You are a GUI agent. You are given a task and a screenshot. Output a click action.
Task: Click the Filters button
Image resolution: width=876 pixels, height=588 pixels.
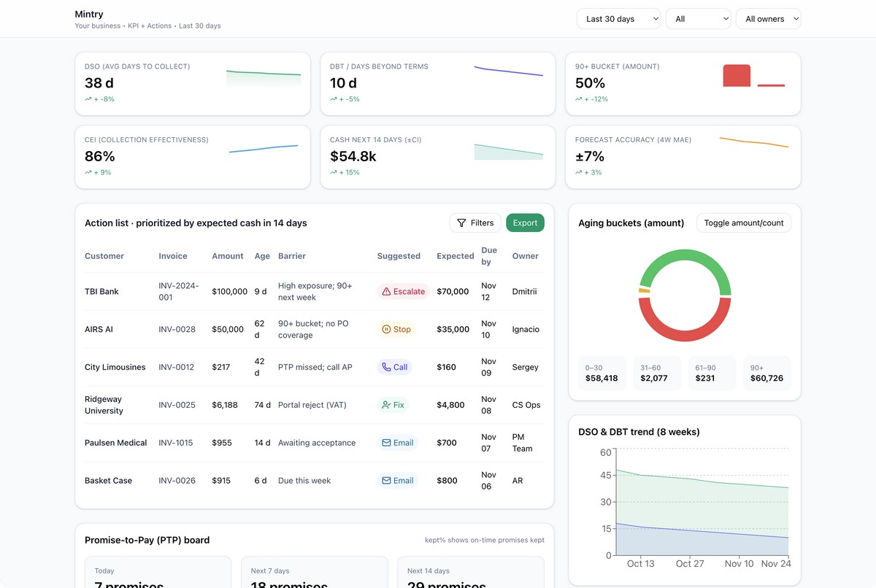click(475, 223)
